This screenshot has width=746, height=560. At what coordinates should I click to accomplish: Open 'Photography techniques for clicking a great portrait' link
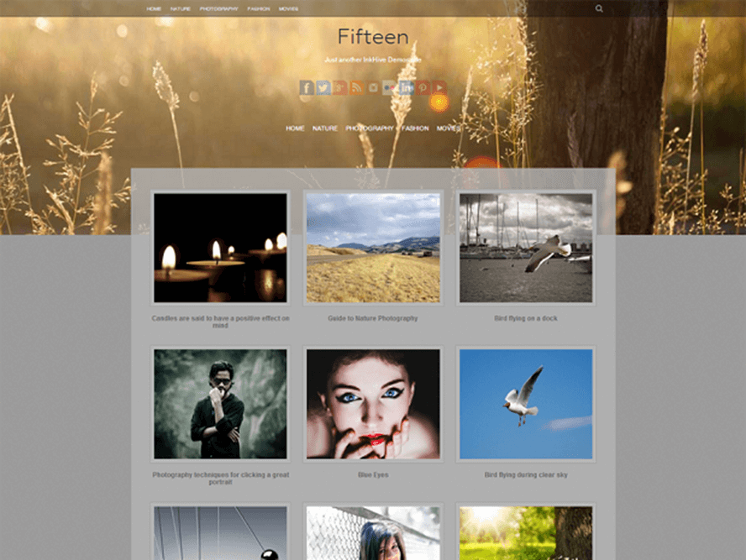tap(220, 479)
